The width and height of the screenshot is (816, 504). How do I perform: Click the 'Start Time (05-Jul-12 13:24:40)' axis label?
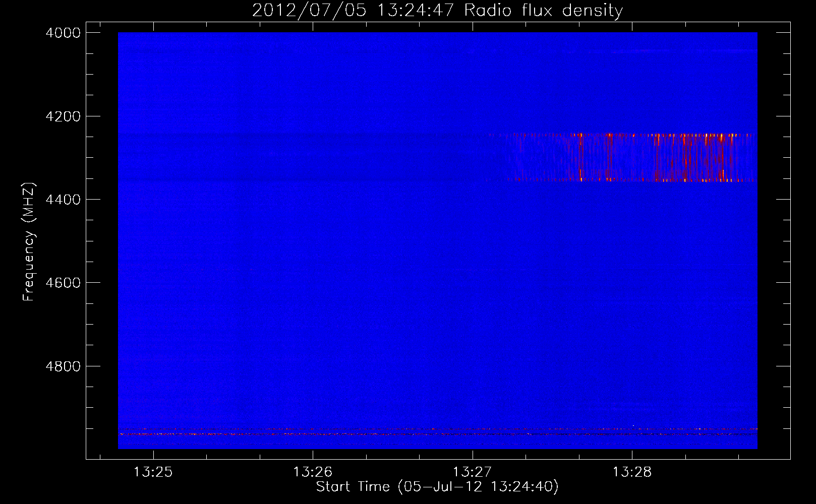437,487
